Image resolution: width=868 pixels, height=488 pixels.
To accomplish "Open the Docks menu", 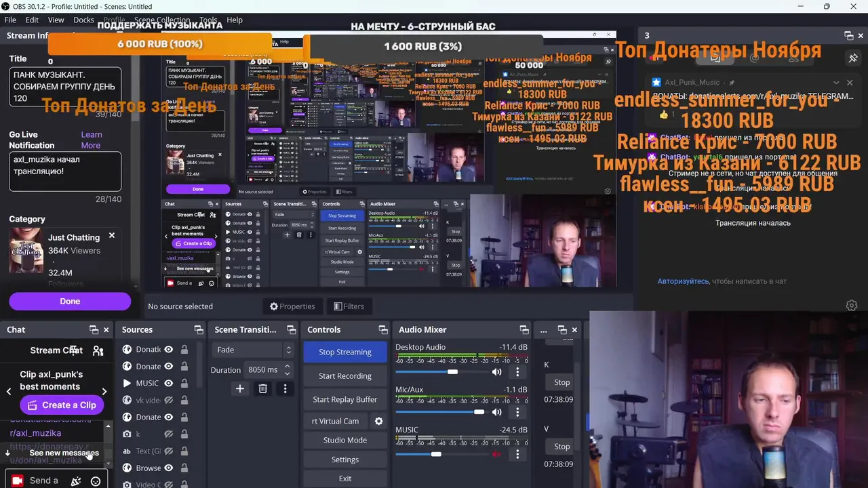I will (x=83, y=20).
